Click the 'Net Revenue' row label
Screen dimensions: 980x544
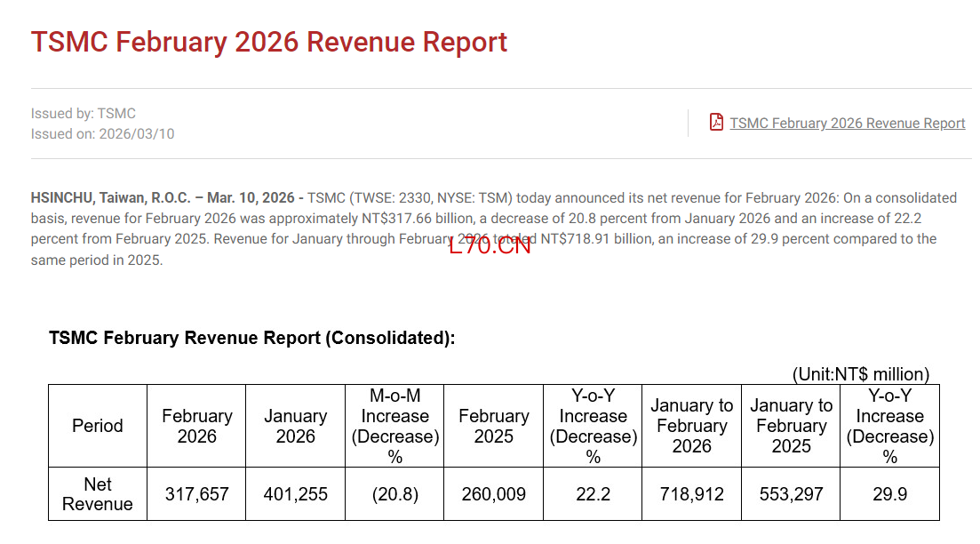98,494
